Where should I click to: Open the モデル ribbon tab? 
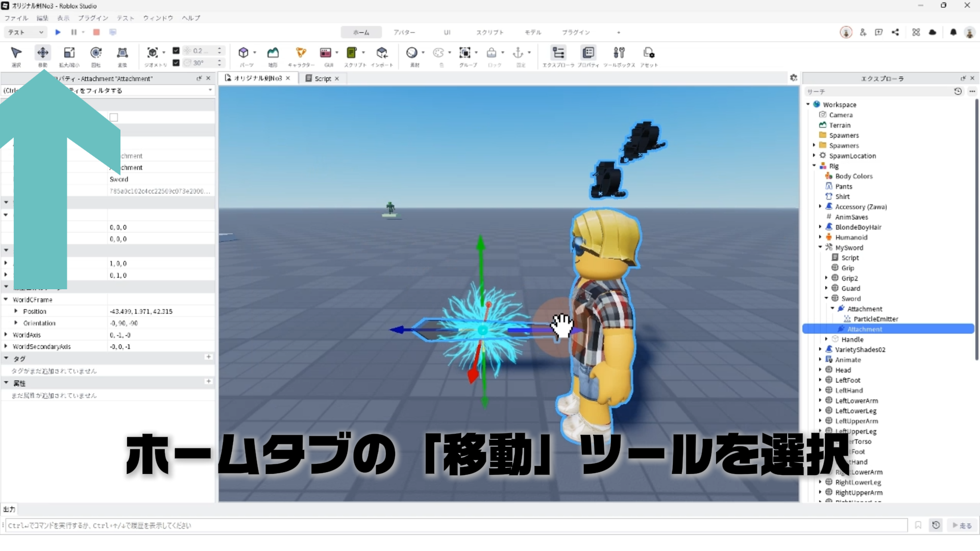point(532,32)
